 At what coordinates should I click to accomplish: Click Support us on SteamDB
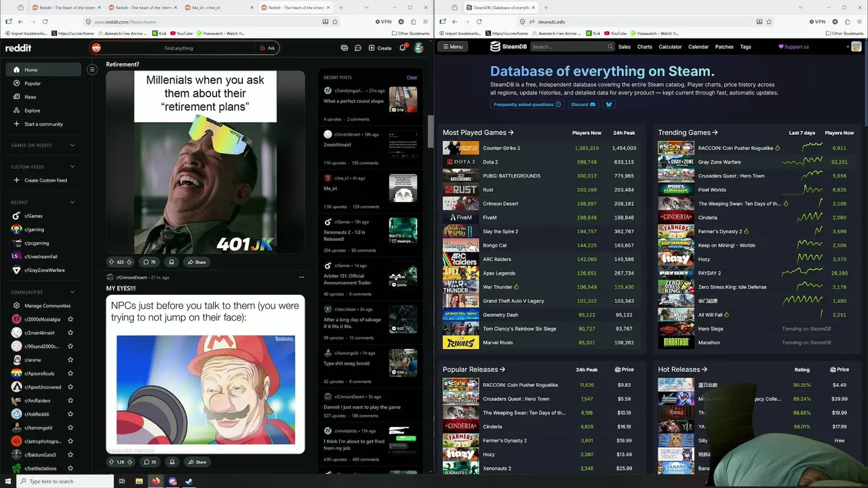(793, 47)
